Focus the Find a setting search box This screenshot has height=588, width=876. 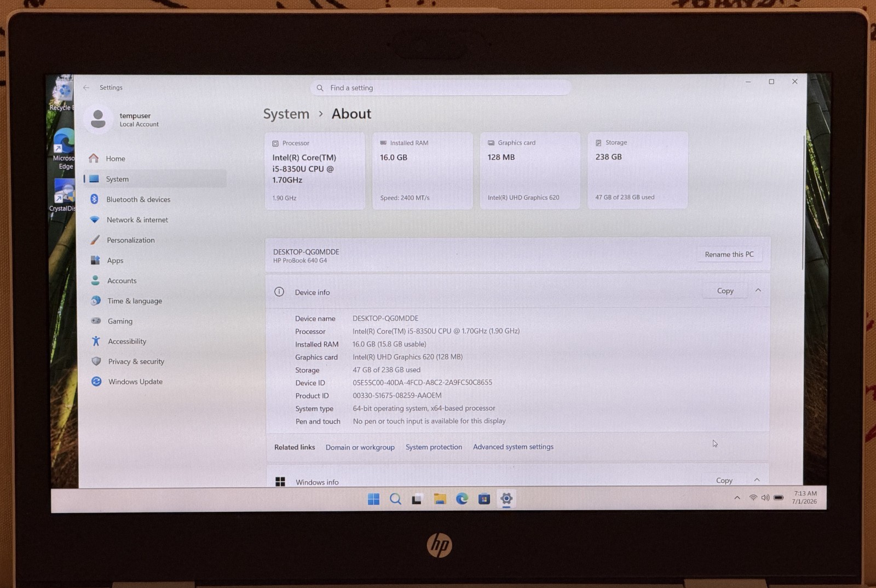(x=441, y=88)
